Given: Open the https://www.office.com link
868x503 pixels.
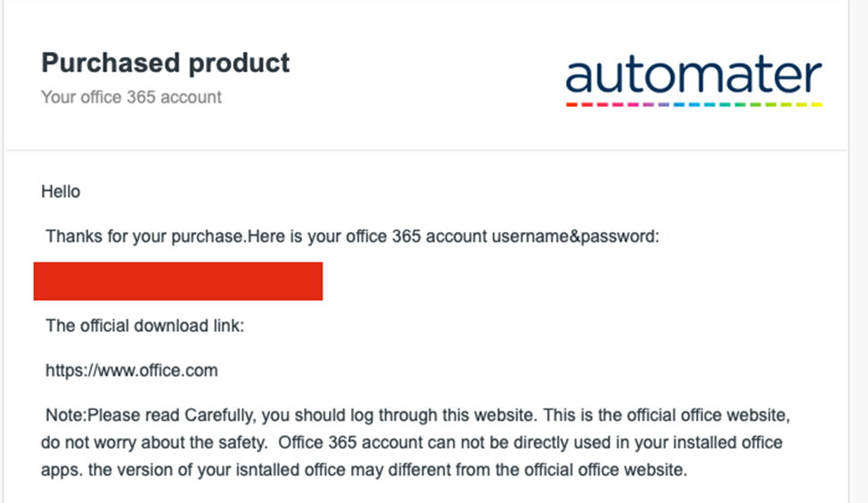Looking at the screenshot, I should [132, 370].
